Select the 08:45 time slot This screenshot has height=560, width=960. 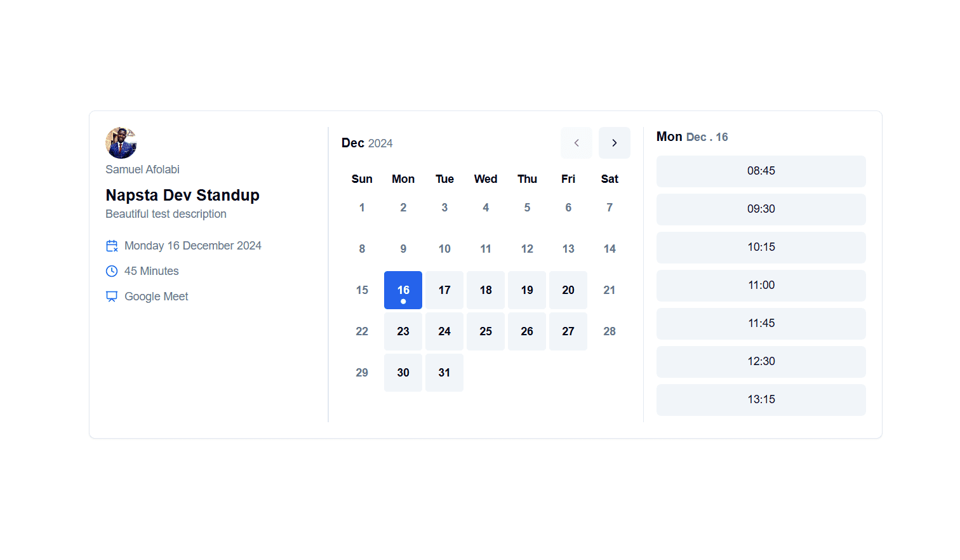tap(761, 171)
